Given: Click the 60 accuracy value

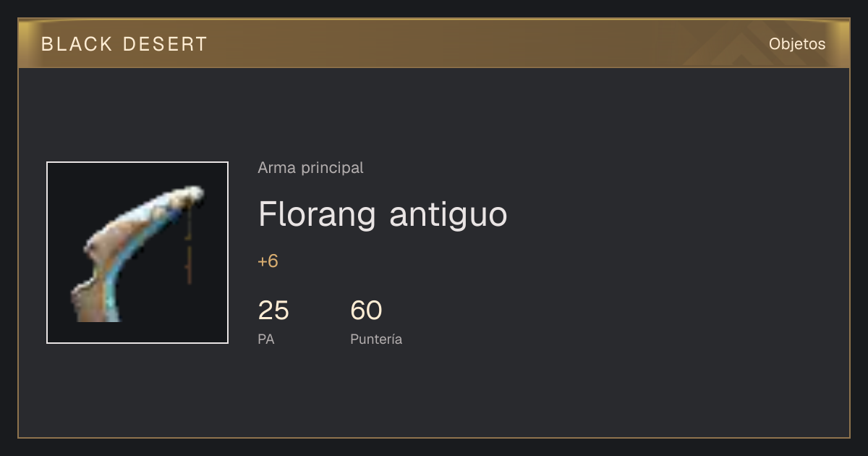Looking at the screenshot, I should click(366, 311).
